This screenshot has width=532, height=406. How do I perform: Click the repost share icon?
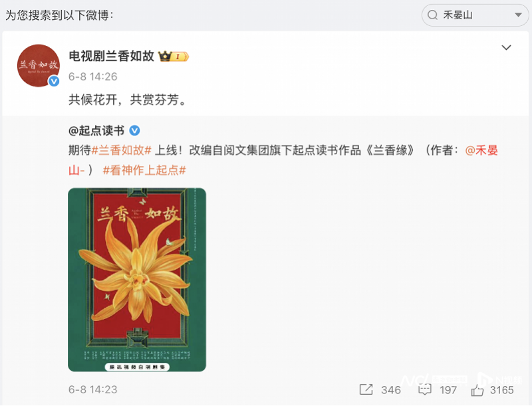pos(366,389)
